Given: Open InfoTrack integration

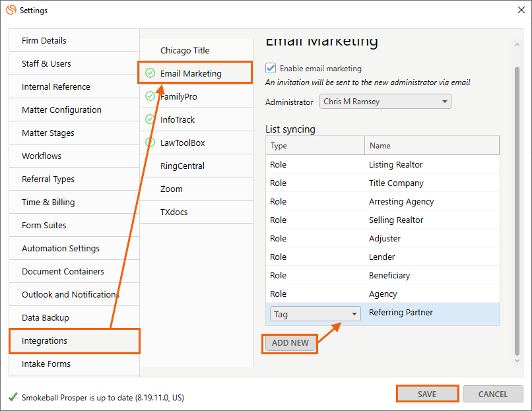Looking at the screenshot, I should click(197, 119).
